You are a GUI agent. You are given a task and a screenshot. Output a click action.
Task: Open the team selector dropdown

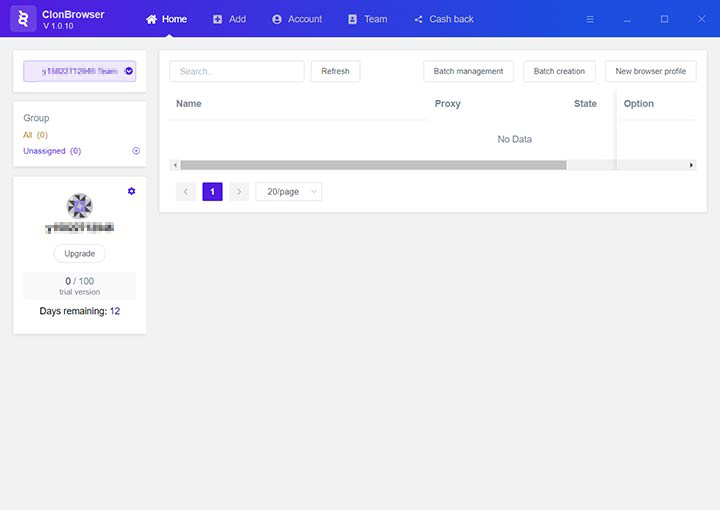tap(79, 71)
